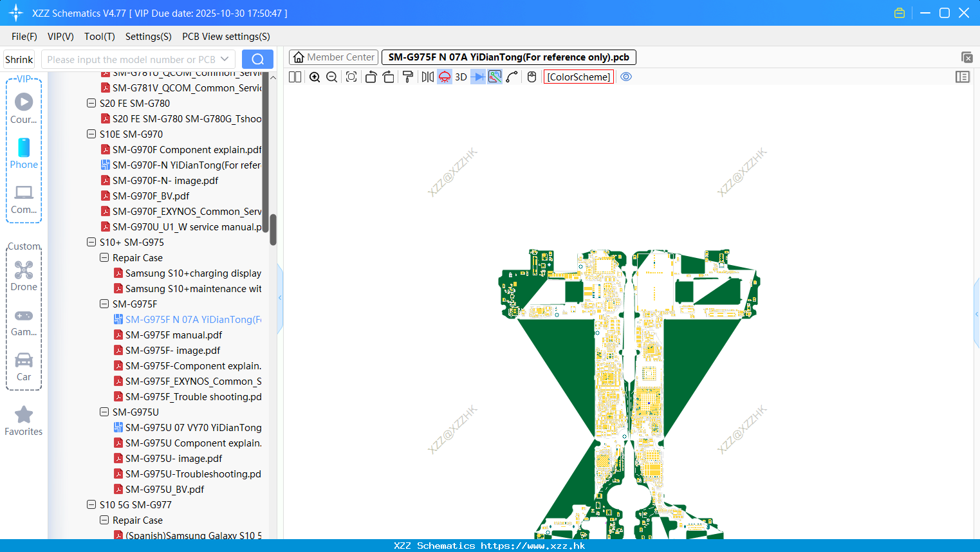Image resolution: width=980 pixels, height=552 pixels.
Task: Select the paint roller tool
Action: pyautogui.click(x=408, y=77)
